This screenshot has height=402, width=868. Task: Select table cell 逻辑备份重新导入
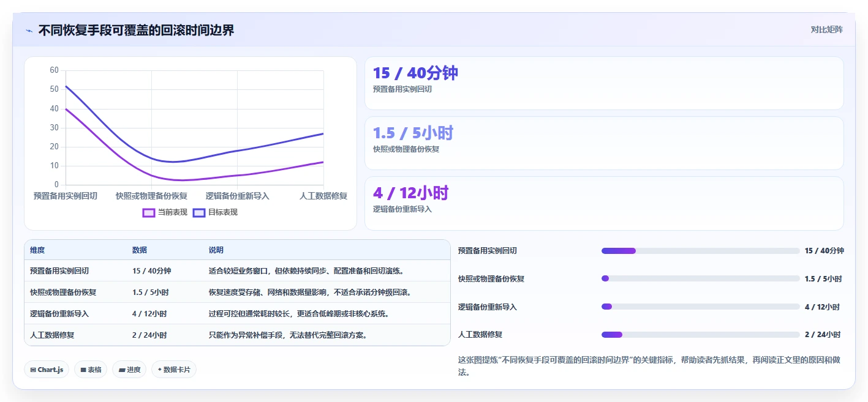coord(59,313)
